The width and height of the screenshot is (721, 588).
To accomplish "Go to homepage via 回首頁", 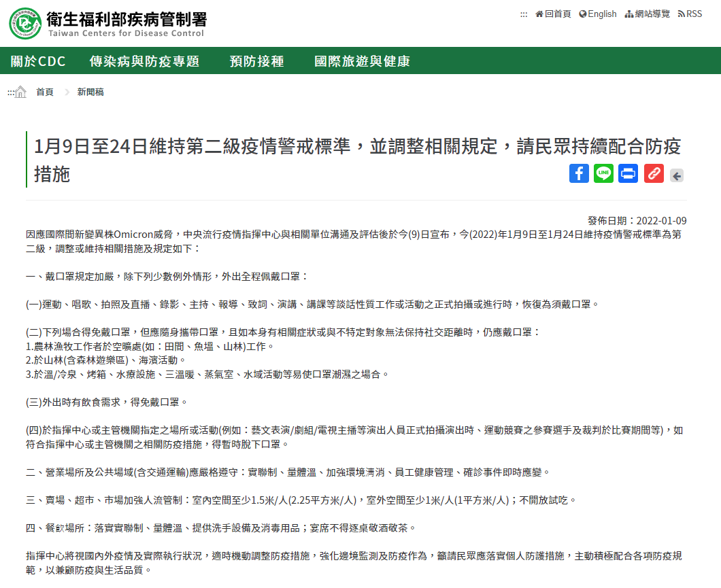I will pyautogui.click(x=553, y=14).
